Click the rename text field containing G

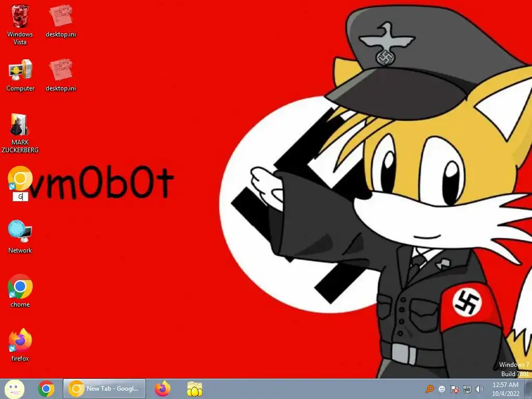coord(20,196)
